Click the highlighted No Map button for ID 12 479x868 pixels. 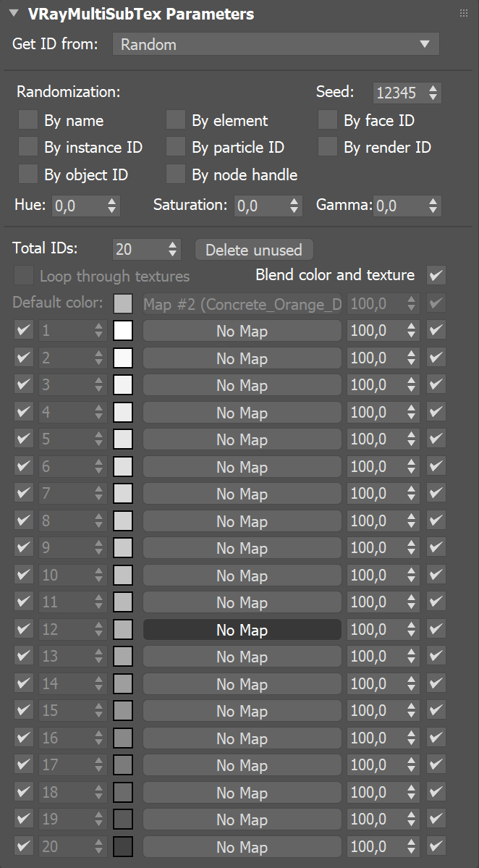242,630
